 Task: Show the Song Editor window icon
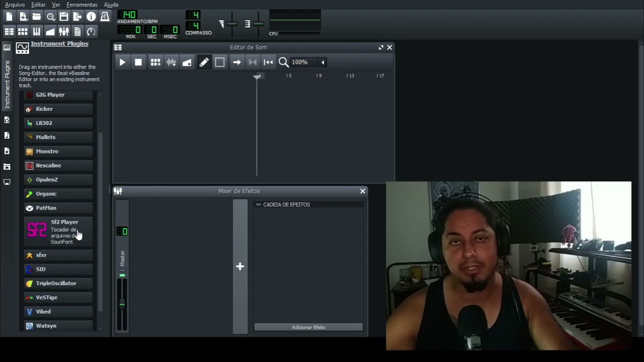9,32
